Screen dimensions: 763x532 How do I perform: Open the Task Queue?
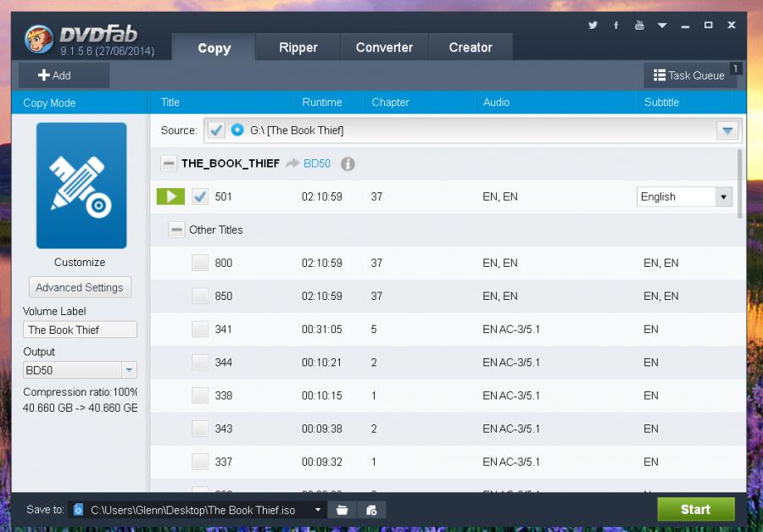689,75
